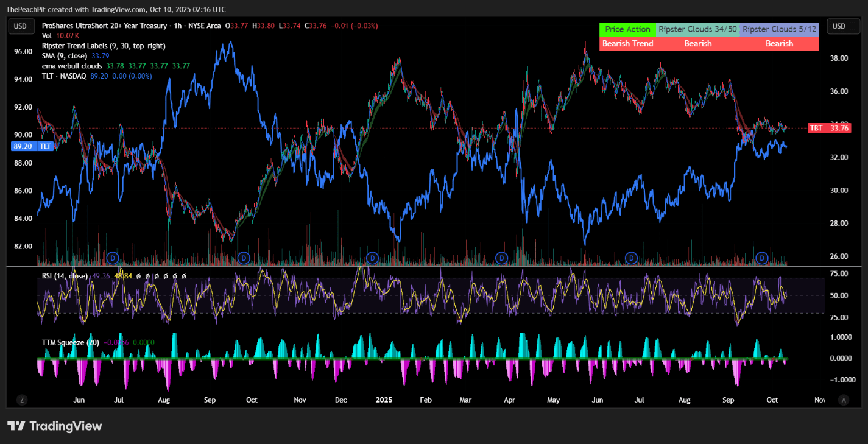The height and width of the screenshot is (444, 868).
Task: Open the USD currency selector at top right
Action: [839, 26]
